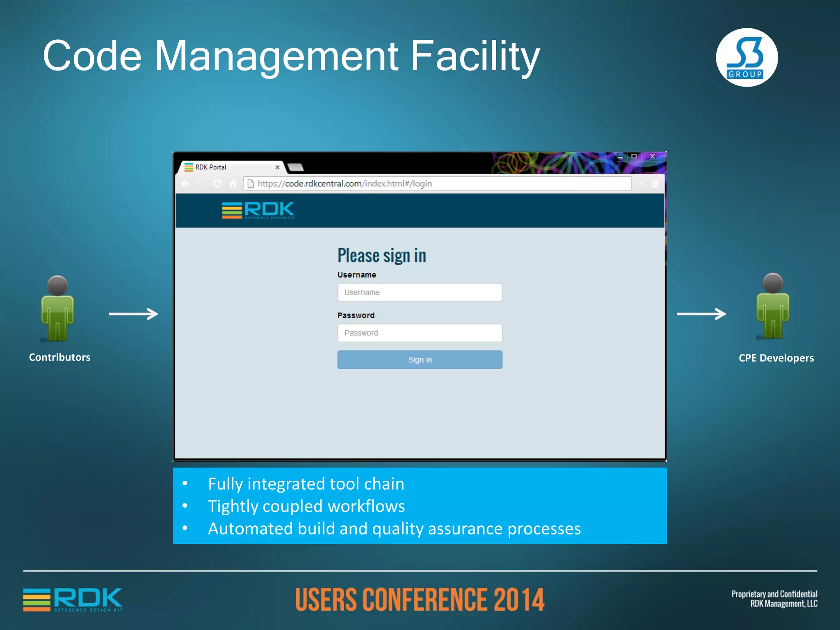The width and height of the screenshot is (840, 630).
Task: Open a new browser tab
Action: 295,167
